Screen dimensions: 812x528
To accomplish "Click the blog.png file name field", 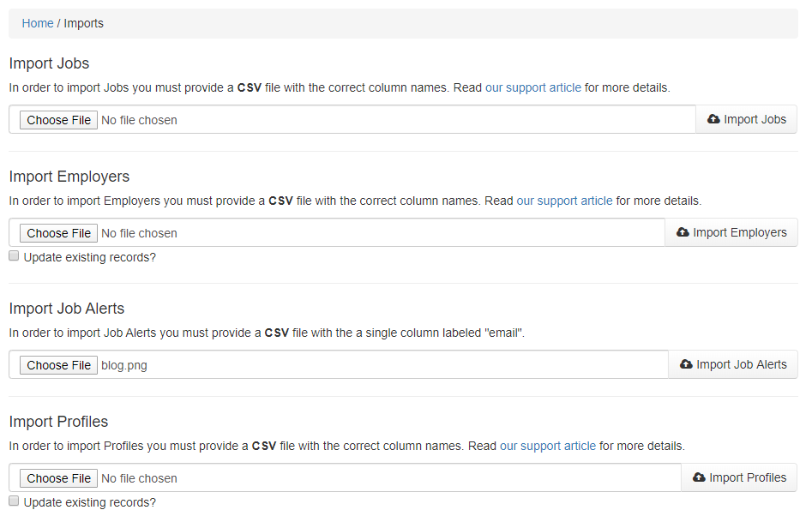I will click(x=124, y=365).
